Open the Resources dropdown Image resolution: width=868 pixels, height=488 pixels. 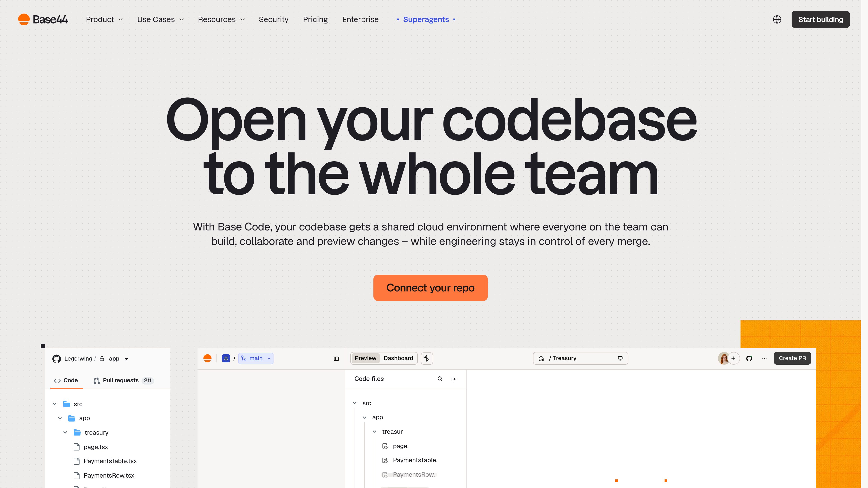click(x=221, y=19)
